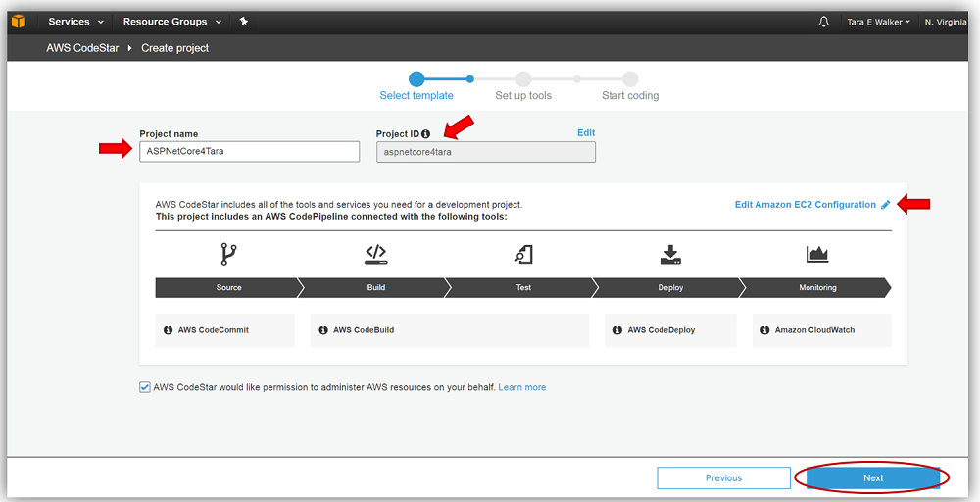This screenshot has height=502, width=980.
Task: Uncheck the CodeStar permission checkbox
Action: click(x=145, y=387)
